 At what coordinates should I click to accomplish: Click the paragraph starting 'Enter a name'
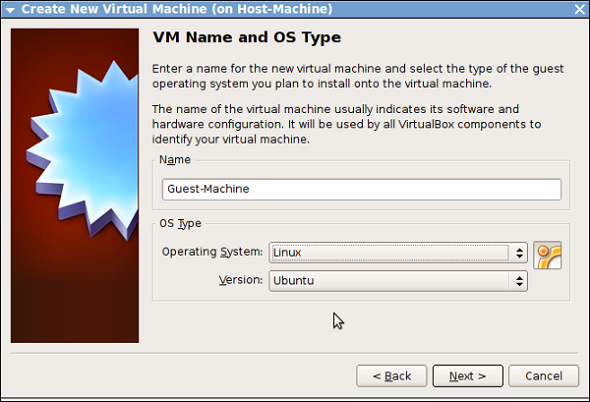[358, 76]
